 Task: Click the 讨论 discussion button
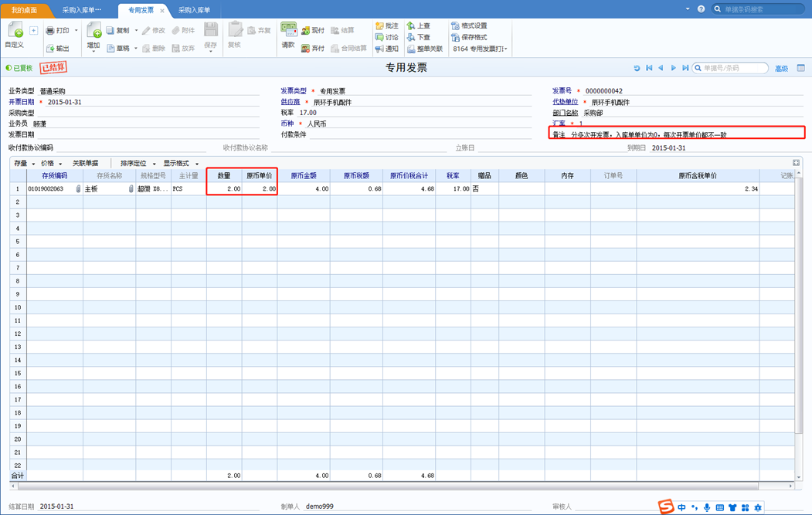(x=387, y=37)
